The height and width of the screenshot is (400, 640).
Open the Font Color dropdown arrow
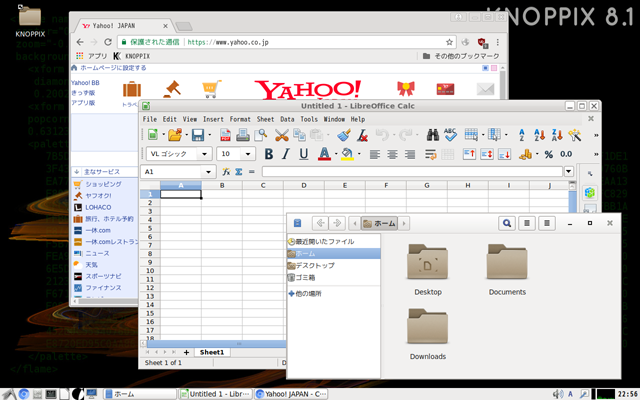(x=336, y=154)
